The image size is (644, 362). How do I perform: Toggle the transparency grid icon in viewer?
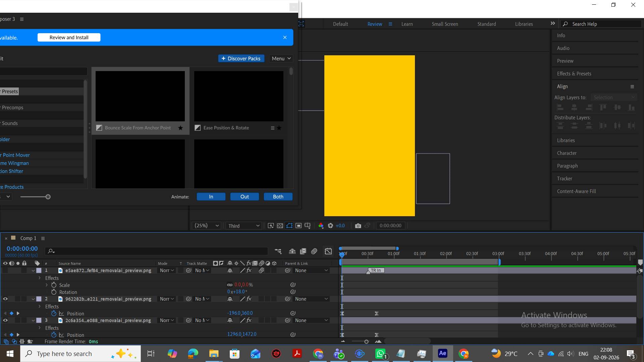click(280, 226)
